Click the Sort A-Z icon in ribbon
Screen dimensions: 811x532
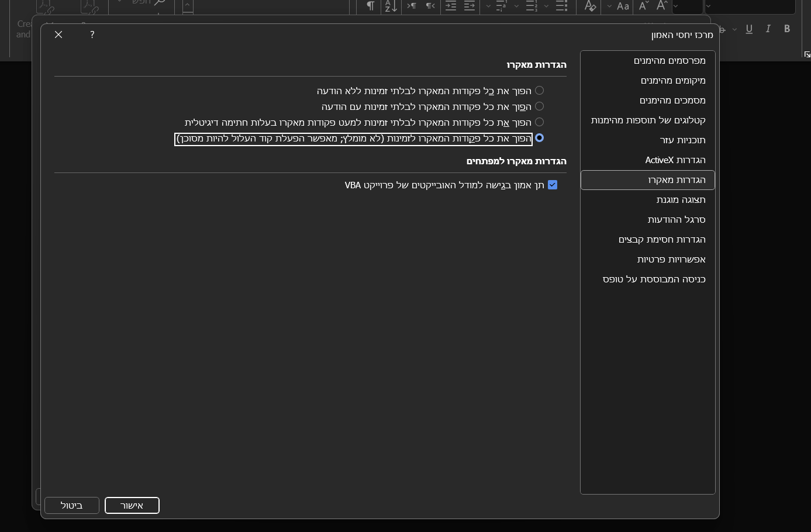click(391, 6)
